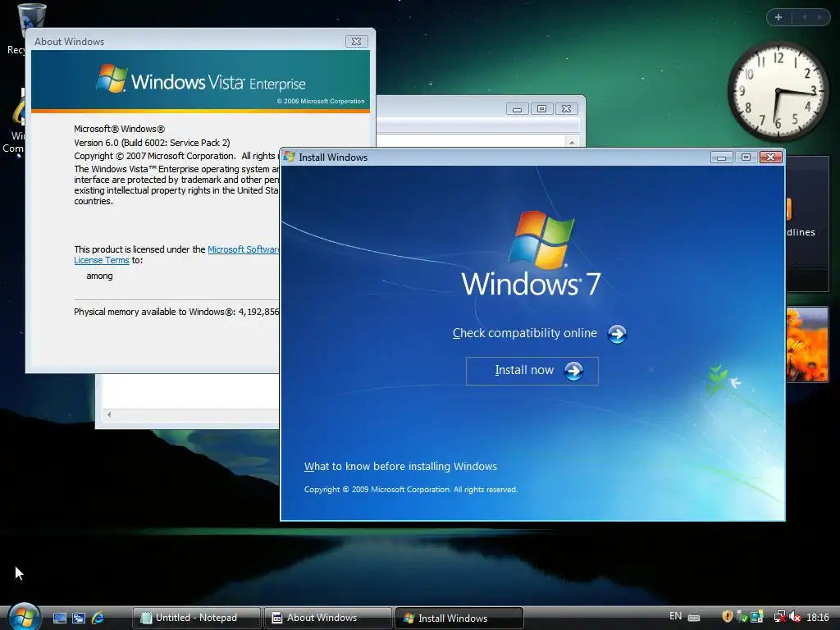Click Install now in Windows 7 setup
840x630 pixels.
532,371
